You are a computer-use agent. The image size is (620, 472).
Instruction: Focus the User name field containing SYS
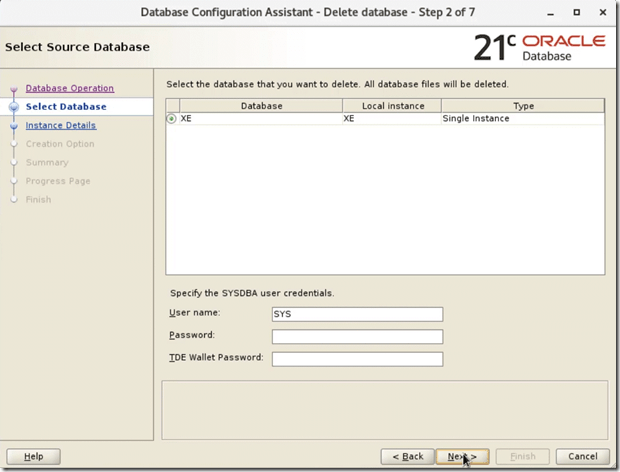(356, 314)
